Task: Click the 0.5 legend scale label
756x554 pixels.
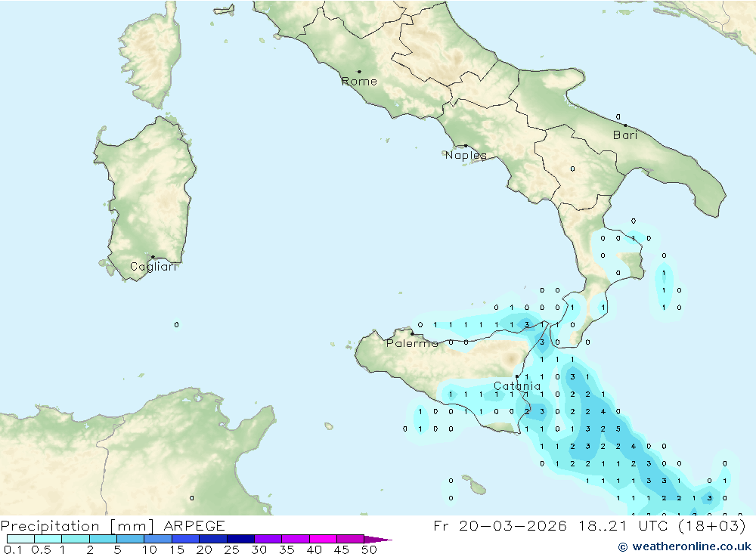Action: click(42, 549)
